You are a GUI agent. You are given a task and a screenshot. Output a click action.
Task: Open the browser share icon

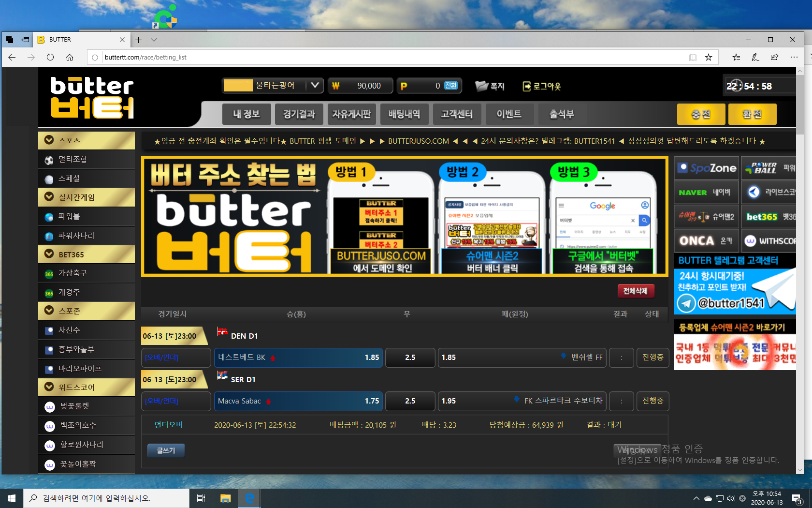click(x=774, y=57)
